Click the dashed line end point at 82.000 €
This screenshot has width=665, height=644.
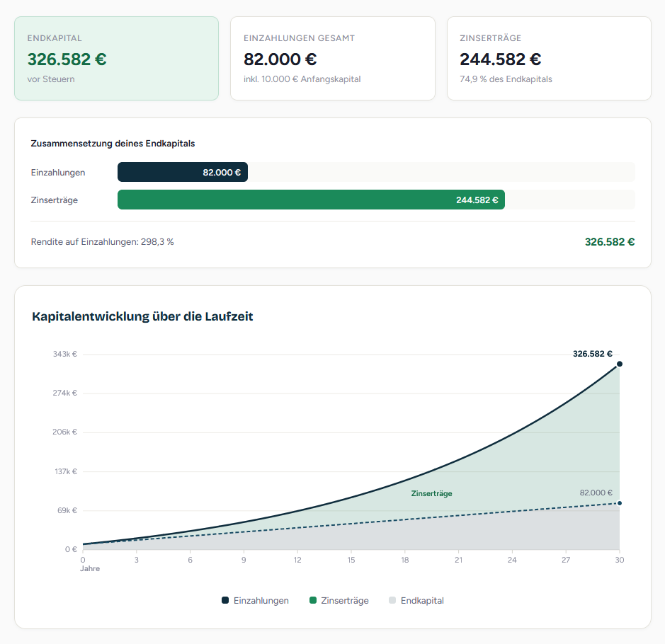click(620, 503)
